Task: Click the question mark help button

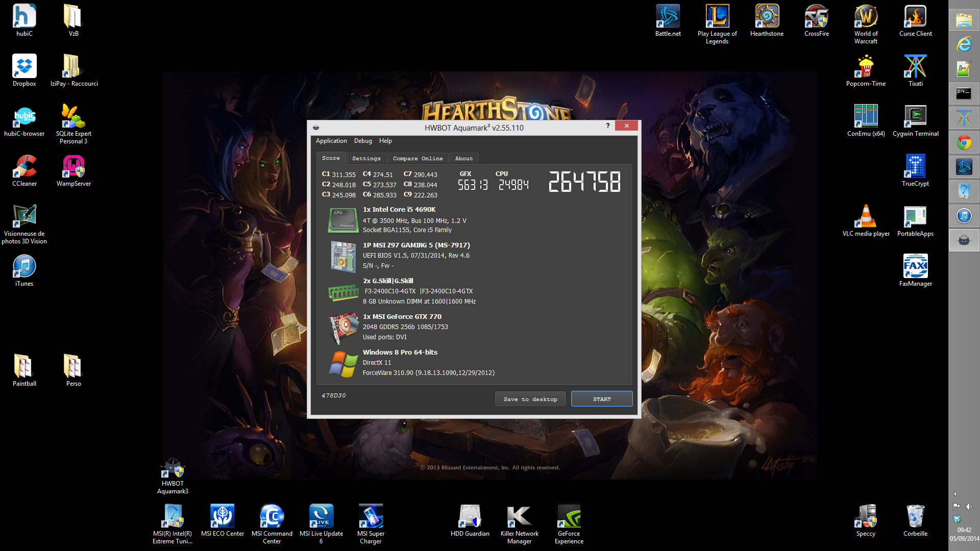Action: pyautogui.click(x=607, y=126)
